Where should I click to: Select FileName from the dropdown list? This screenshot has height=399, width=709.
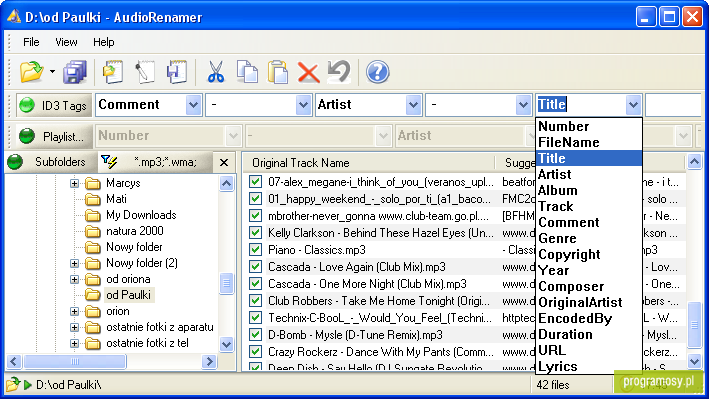coord(589,142)
